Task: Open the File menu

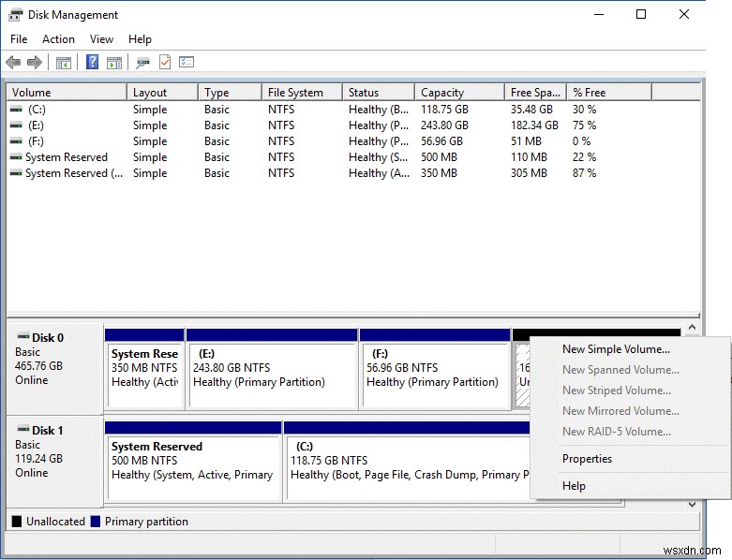Action: click(19, 39)
